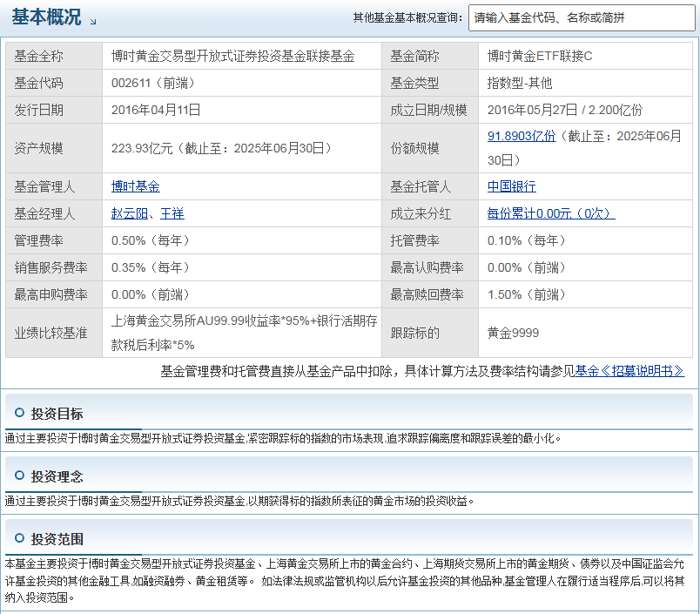Click the 发行日期 row label

tap(39, 111)
